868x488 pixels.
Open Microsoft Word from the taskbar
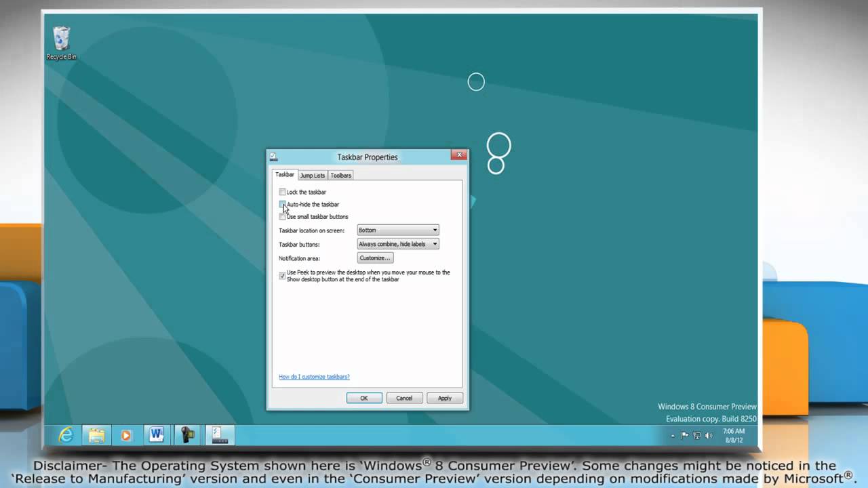pyautogui.click(x=157, y=434)
